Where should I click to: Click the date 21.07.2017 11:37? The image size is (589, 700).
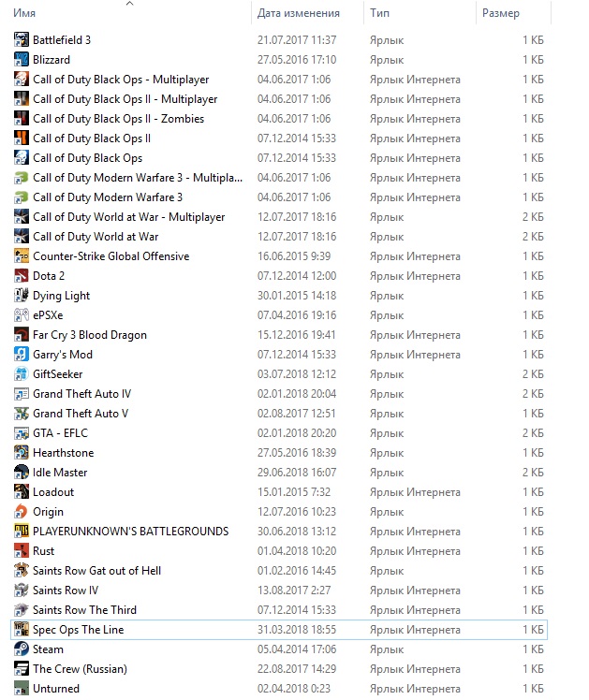click(297, 40)
